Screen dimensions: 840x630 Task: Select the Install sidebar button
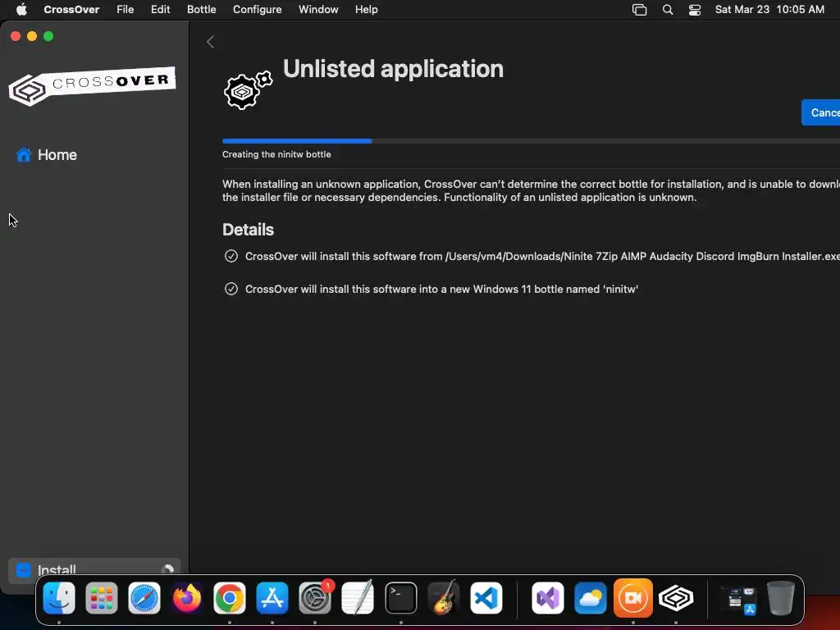(x=94, y=570)
